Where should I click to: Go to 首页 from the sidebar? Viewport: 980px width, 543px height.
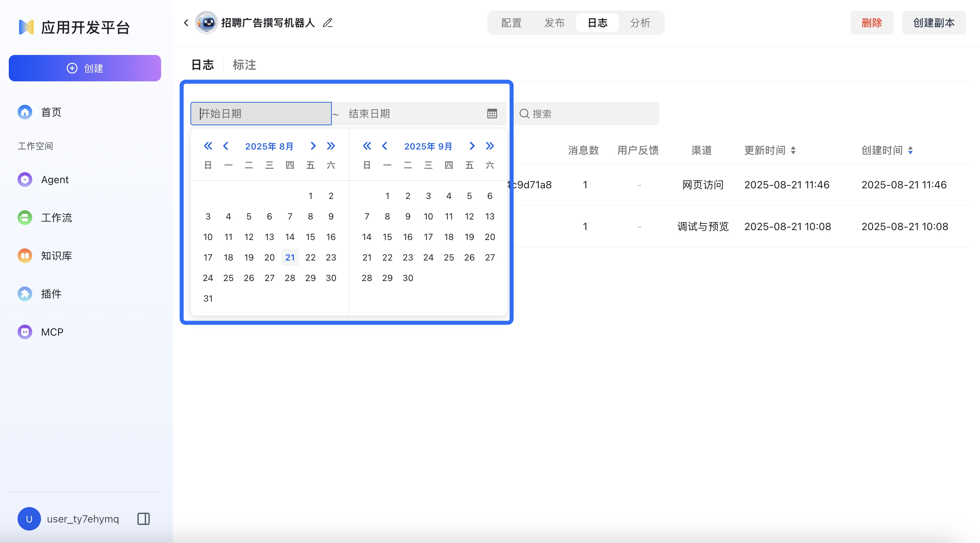(x=51, y=112)
